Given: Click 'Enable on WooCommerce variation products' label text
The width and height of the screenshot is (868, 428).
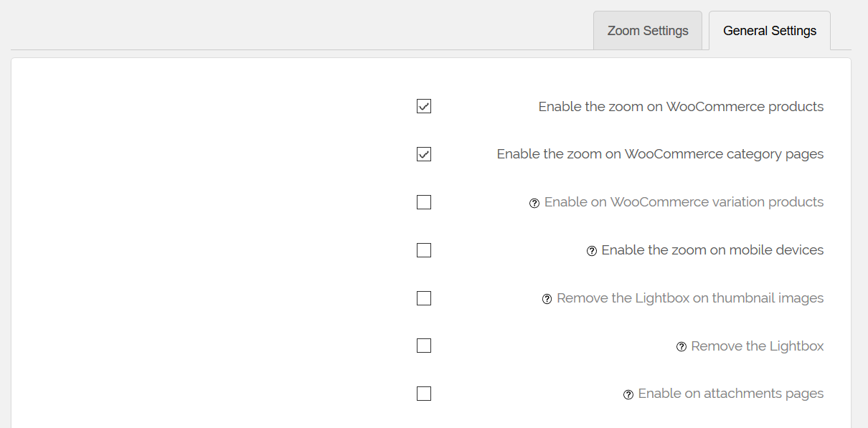Looking at the screenshot, I should click(x=684, y=202).
